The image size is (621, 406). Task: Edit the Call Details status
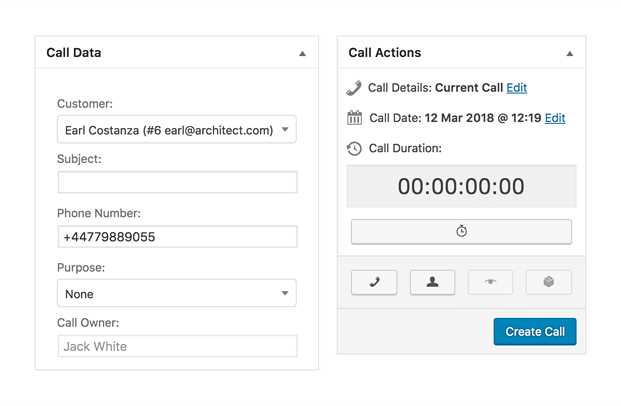(x=516, y=88)
